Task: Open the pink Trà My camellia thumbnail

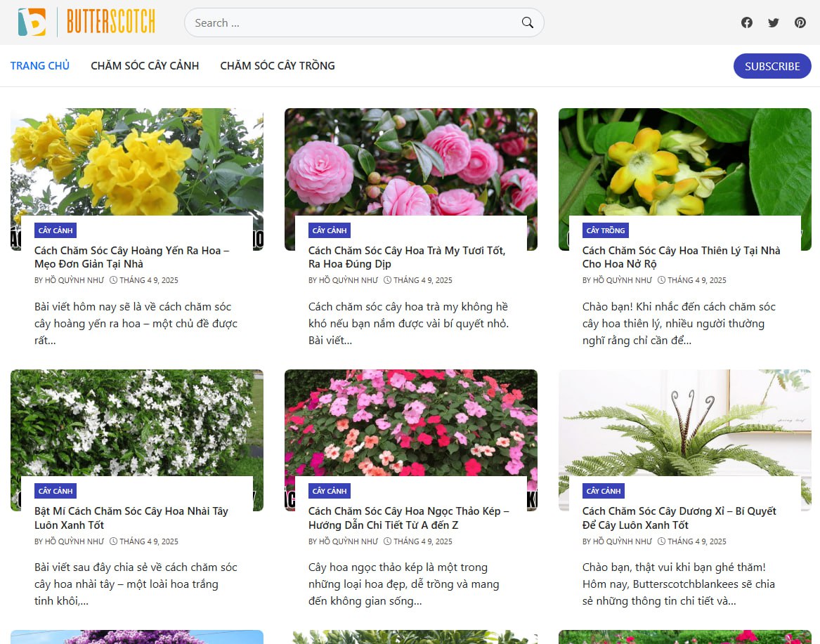Action: coord(411,162)
